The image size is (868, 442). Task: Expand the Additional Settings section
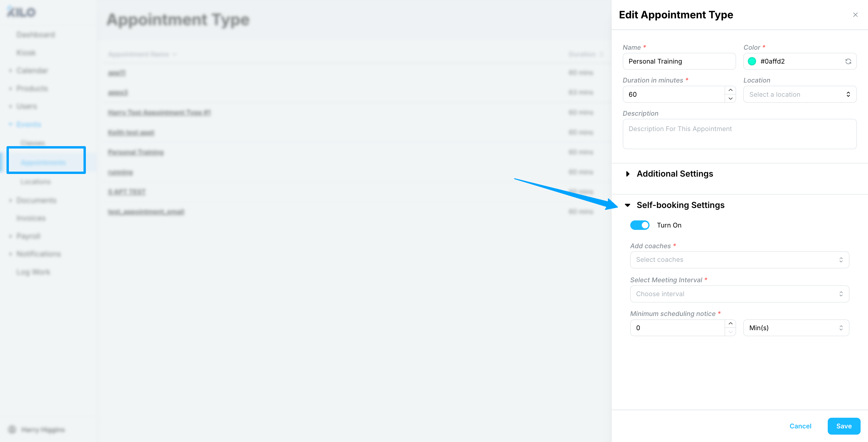(x=674, y=174)
